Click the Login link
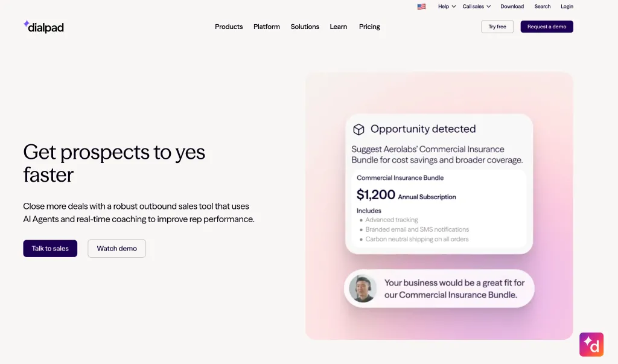This screenshot has width=618, height=364. coord(567,6)
